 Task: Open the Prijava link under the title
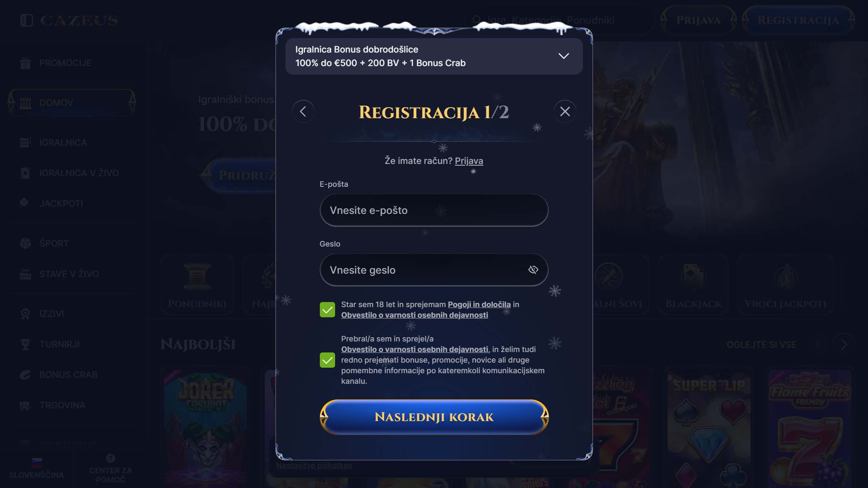pos(469,161)
